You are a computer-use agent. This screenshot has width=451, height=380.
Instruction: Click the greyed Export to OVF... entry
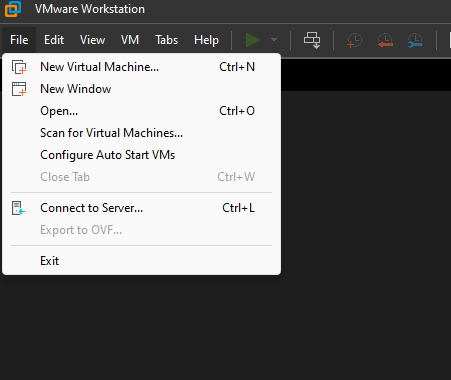(x=141, y=230)
